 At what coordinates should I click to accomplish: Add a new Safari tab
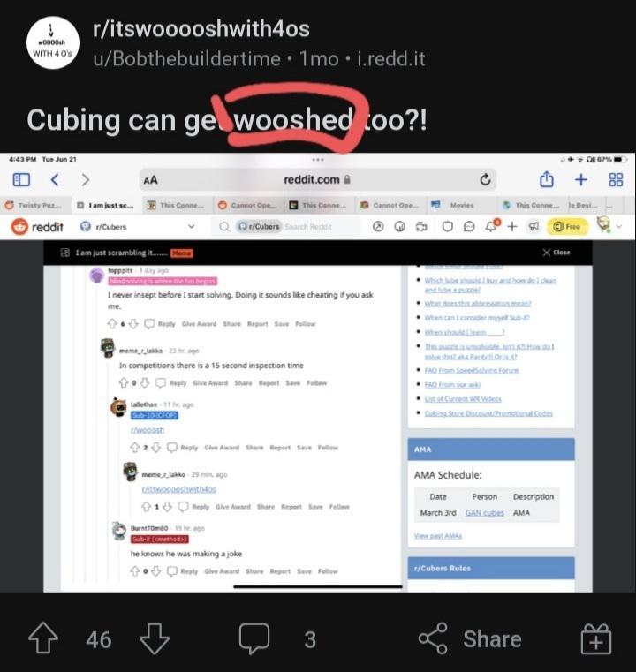tap(580, 179)
